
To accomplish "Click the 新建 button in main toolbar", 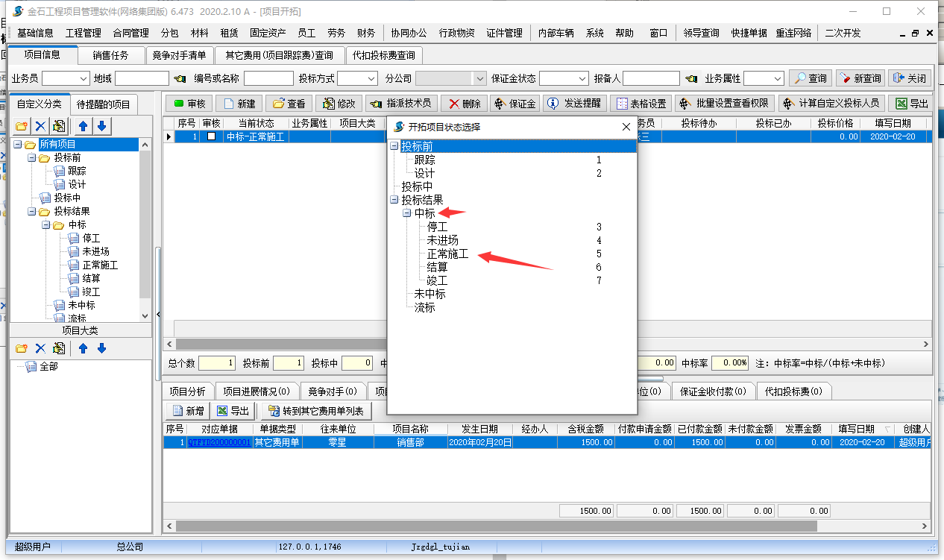I will click(239, 104).
